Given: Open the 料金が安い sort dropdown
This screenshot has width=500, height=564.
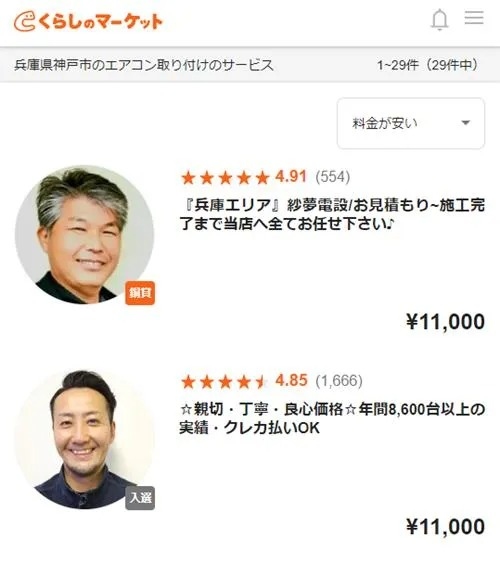Looking at the screenshot, I should pos(411,123).
